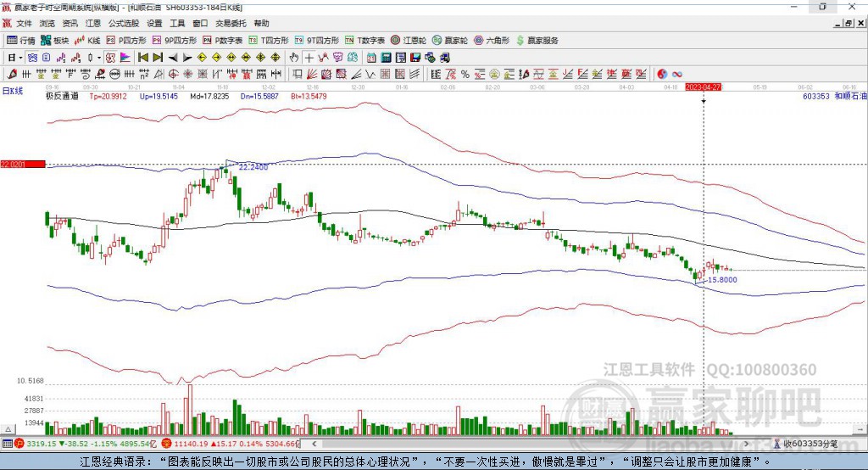Open the P四方形 tool
The image size is (868, 470).
(x=126, y=41)
